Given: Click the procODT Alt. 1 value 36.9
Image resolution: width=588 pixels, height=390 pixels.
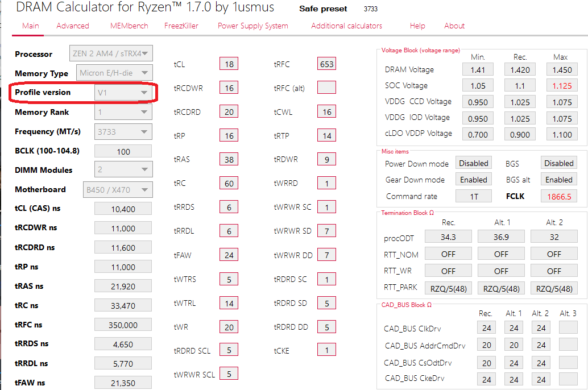Looking at the screenshot, I should (x=501, y=237).
